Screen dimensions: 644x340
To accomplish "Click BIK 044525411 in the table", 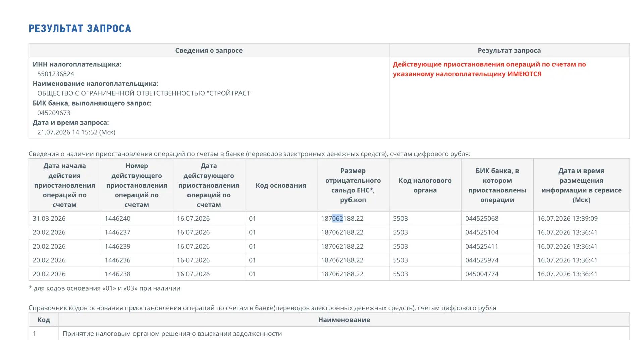I will pos(482,246).
